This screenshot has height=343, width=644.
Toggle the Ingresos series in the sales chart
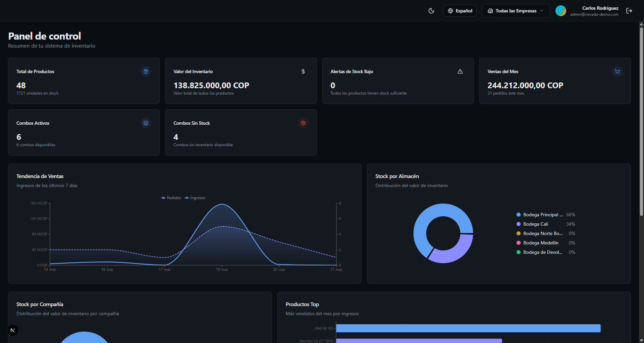(195, 198)
